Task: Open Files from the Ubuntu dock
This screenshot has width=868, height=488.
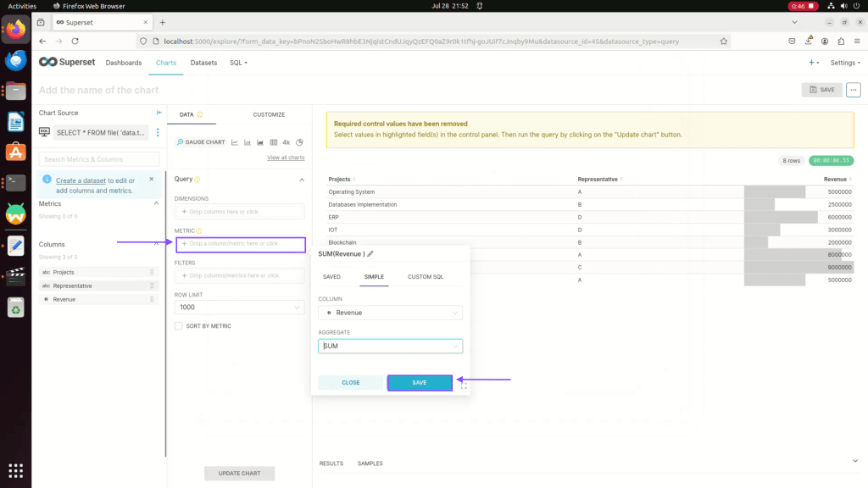Action: [x=15, y=91]
